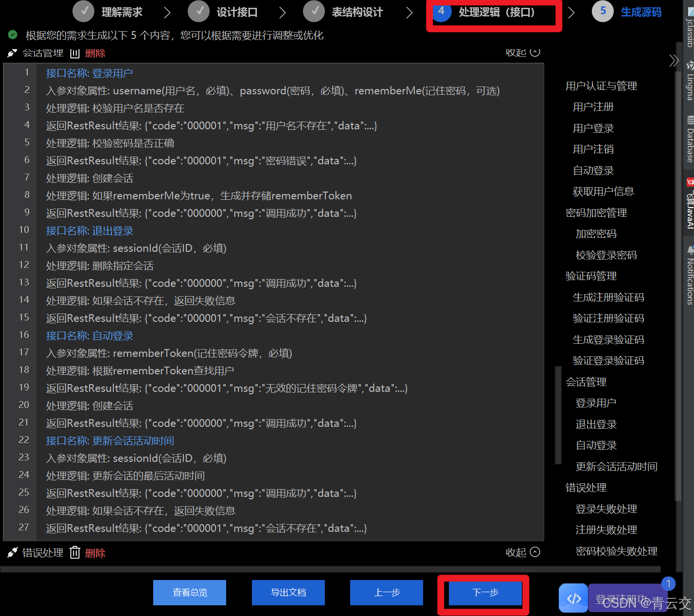Select 用户认证与管理 in the outline

(x=601, y=86)
